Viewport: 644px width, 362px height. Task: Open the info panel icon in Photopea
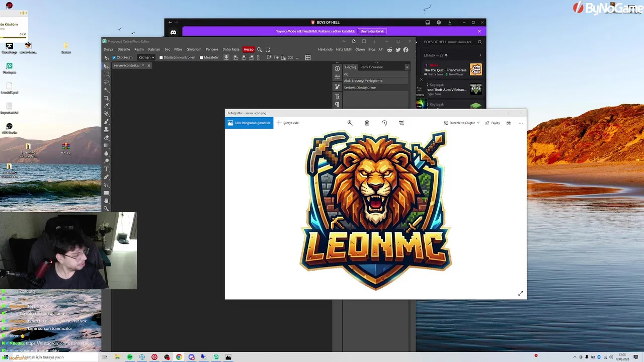[x=337, y=68]
